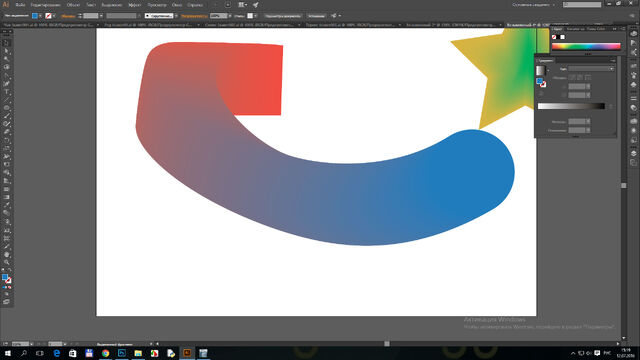Click the Установки button in control bar
The height and width of the screenshot is (360, 640).
316,16
